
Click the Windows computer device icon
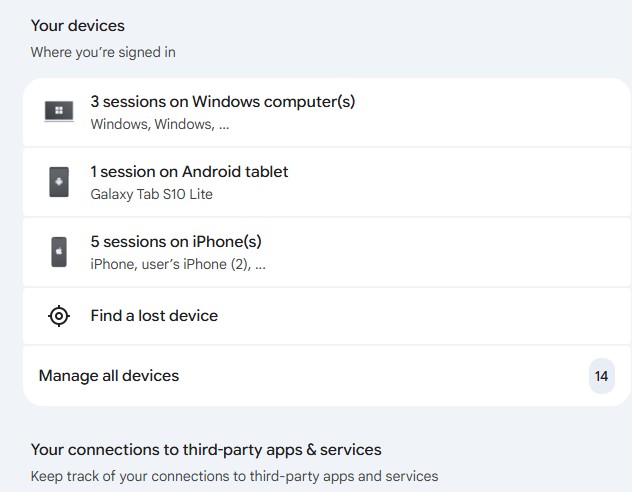click(x=59, y=112)
